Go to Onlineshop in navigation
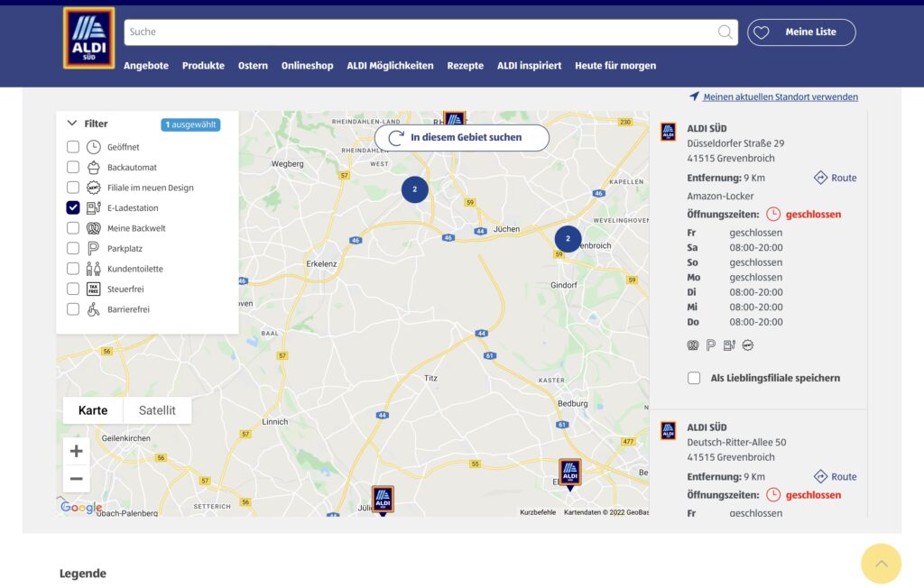Screen dimensions: 924x588 [307, 66]
